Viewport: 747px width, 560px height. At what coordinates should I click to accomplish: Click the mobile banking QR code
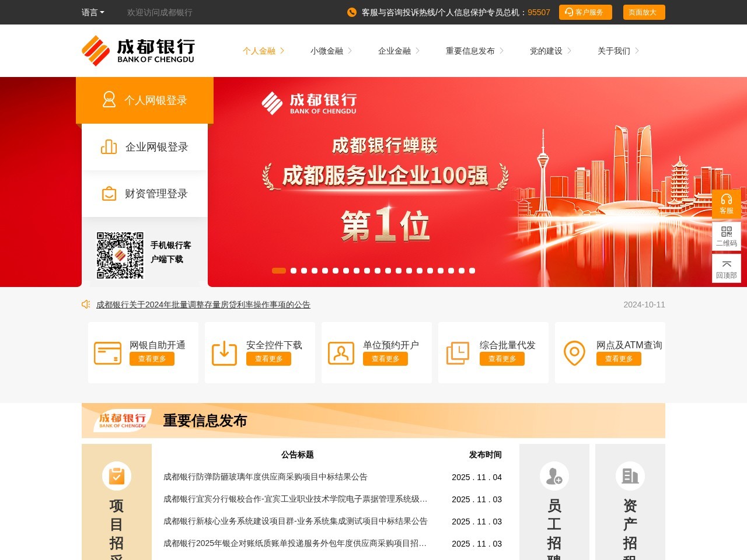click(120, 255)
